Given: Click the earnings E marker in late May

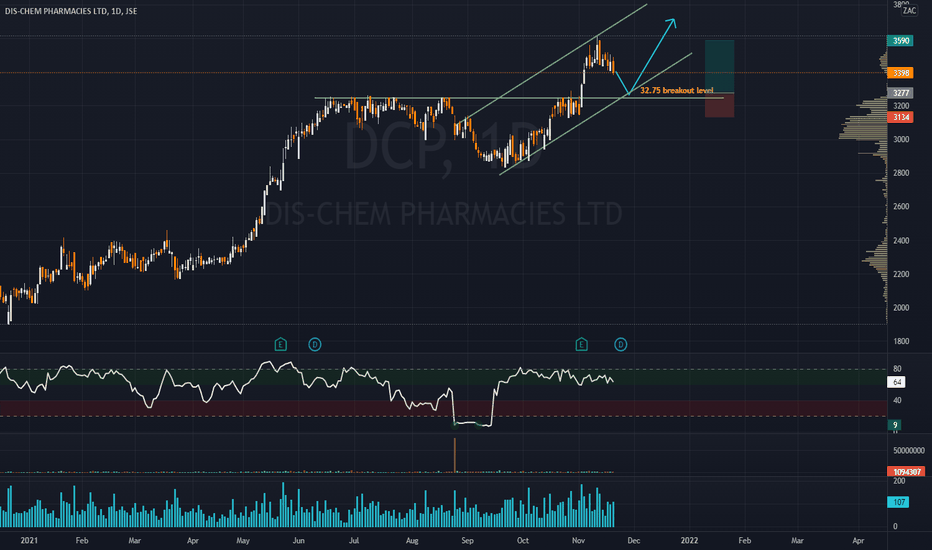Looking at the screenshot, I should 281,344.
